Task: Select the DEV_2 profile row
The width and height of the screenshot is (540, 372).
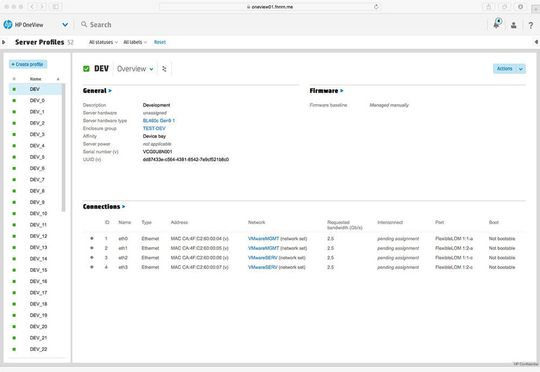Action: tap(35, 123)
